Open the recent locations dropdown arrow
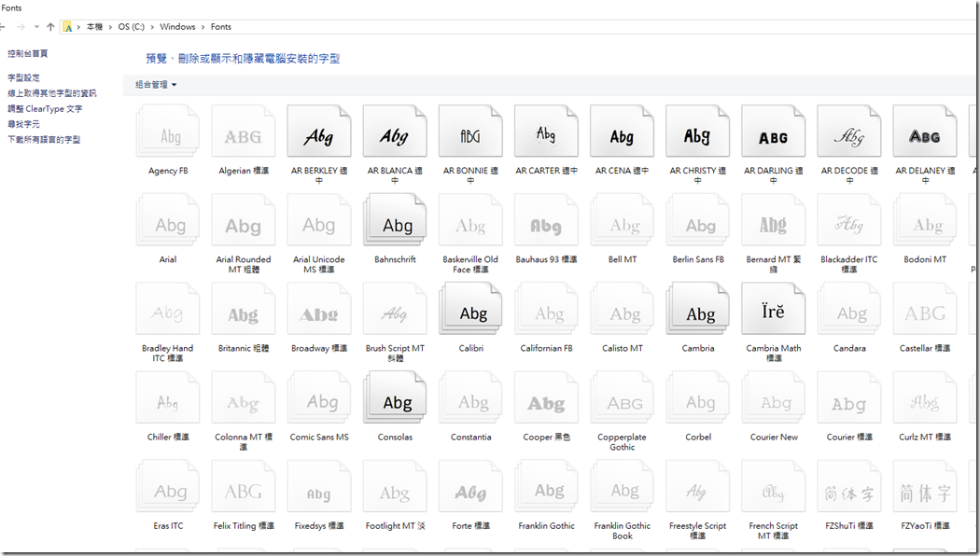The image size is (980, 556). pyautogui.click(x=37, y=27)
